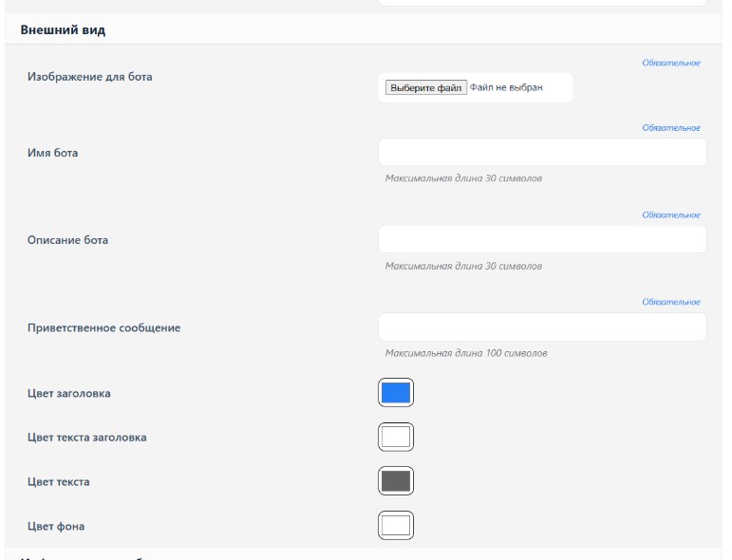Focus the Приветственное сообщение input field
Image resolution: width=732 pixels, height=560 pixels.
click(x=542, y=327)
